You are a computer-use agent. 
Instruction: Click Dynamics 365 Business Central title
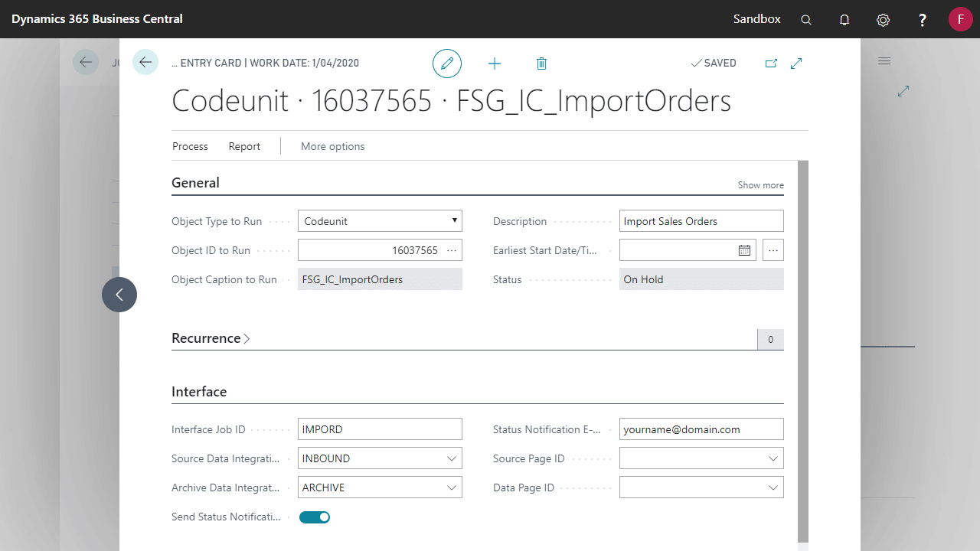click(97, 19)
